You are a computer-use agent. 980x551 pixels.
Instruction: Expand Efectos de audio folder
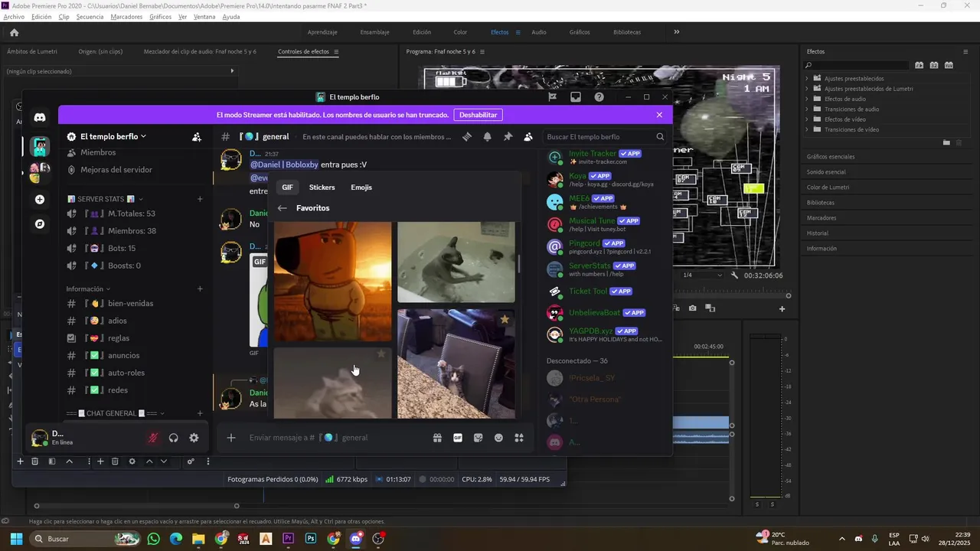[x=807, y=99]
